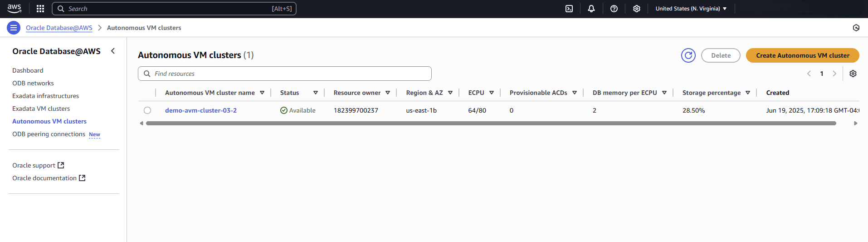The image size is (868, 242).
Task: Sort by ECPU column arrow
Action: (492, 93)
